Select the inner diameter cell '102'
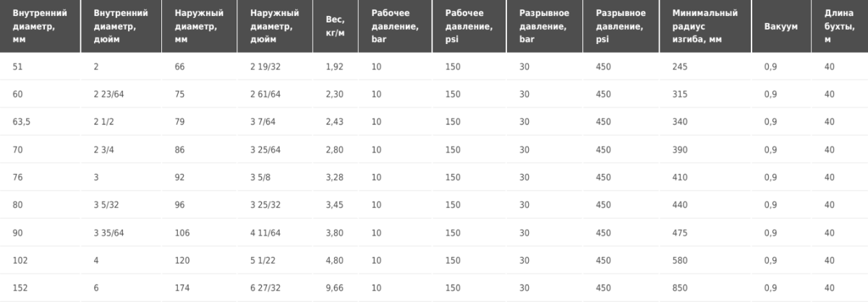Screen dimensions: 868x302 coord(20,261)
